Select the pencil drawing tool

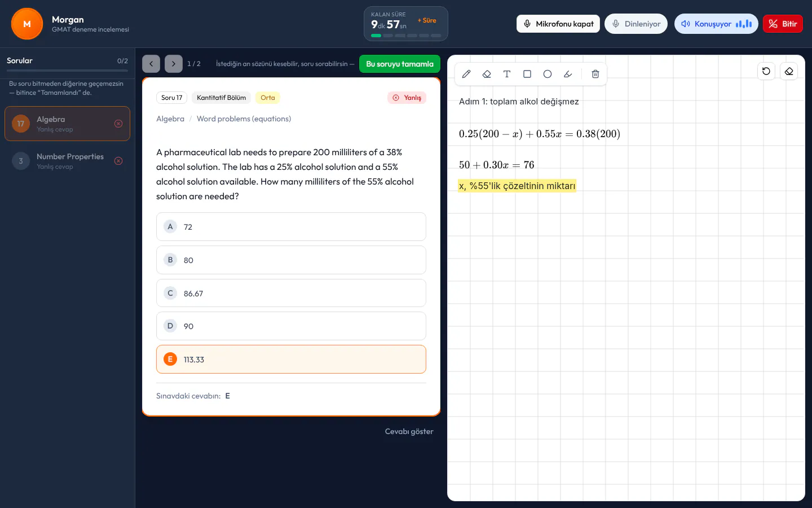466,74
